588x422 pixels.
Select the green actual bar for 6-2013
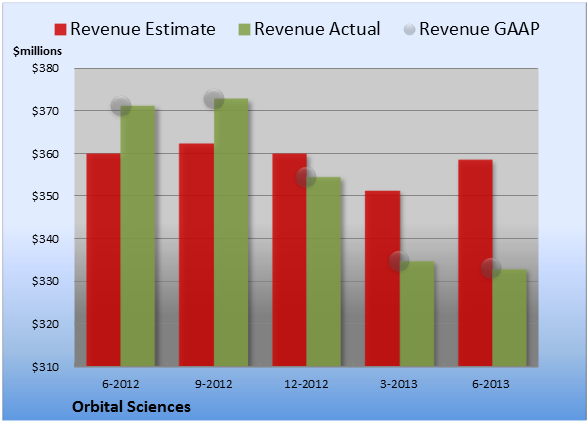pyautogui.click(x=510, y=318)
